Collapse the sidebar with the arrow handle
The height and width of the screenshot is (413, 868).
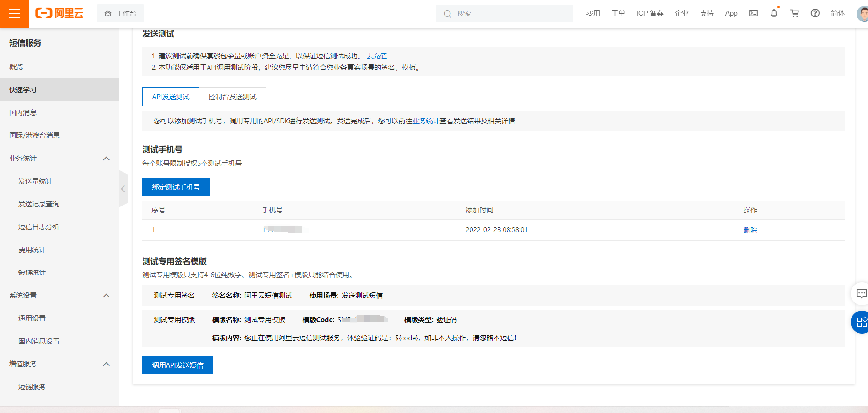123,189
